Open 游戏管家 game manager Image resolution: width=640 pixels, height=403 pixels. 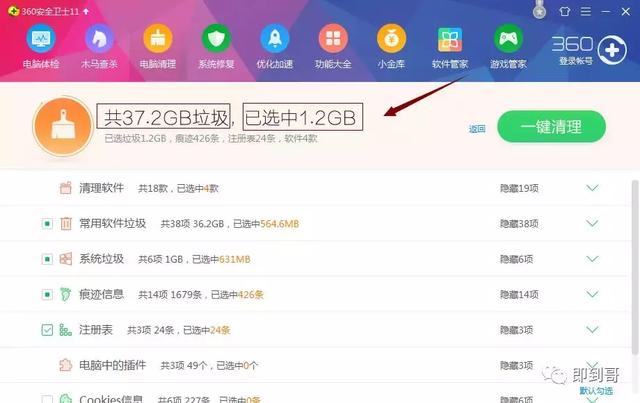pyautogui.click(x=508, y=46)
